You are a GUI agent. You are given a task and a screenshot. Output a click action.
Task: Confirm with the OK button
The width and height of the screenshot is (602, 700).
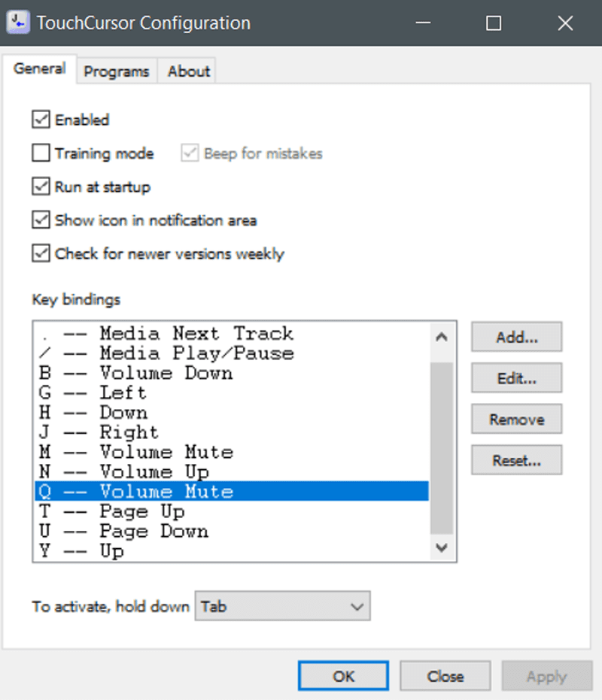343,676
